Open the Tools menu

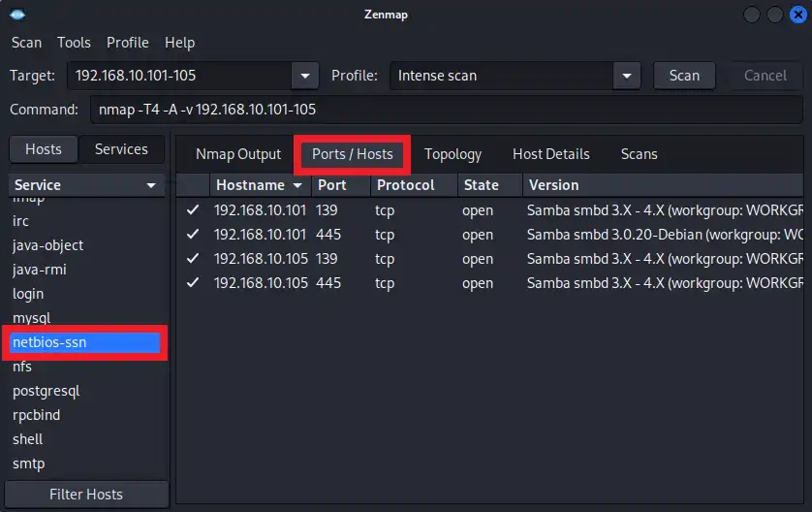pyautogui.click(x=74, y=43)
